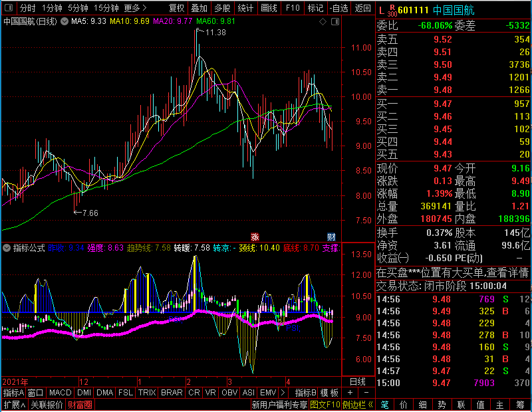The width and height of the screenshot is (532, 412).
Task: Open the F10 company info
Action: (x=293, y=8)
